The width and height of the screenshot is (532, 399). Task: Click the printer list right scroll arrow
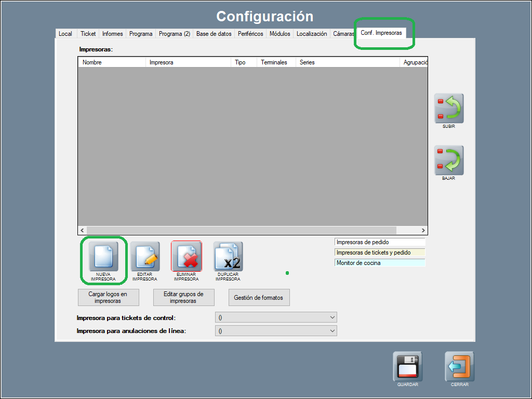[x=423, y=230]
